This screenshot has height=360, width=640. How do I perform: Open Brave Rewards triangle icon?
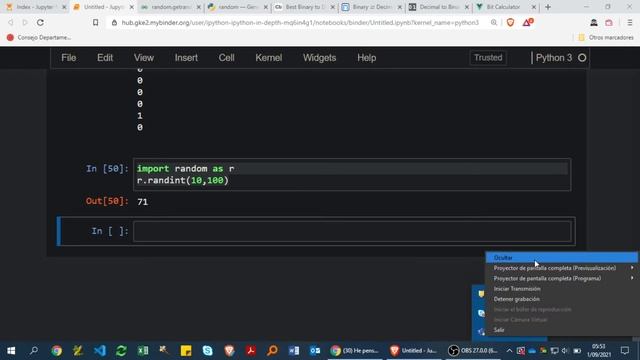(527, 23)
